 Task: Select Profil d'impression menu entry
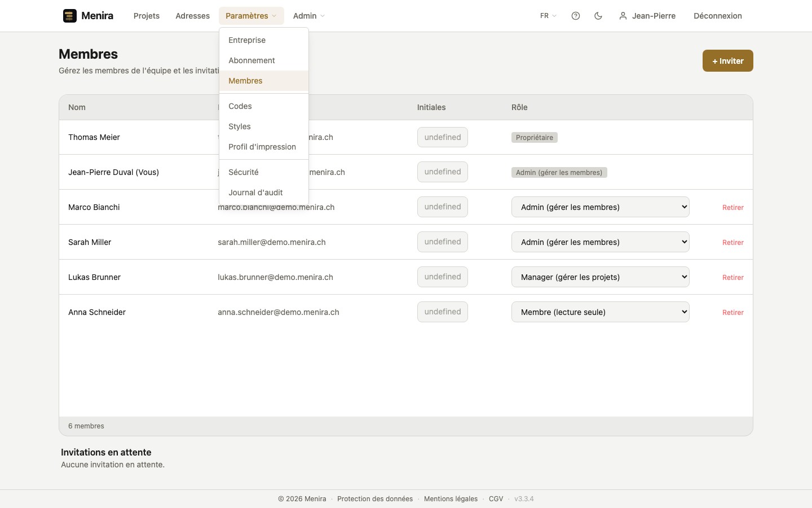[x=264, y=147]
